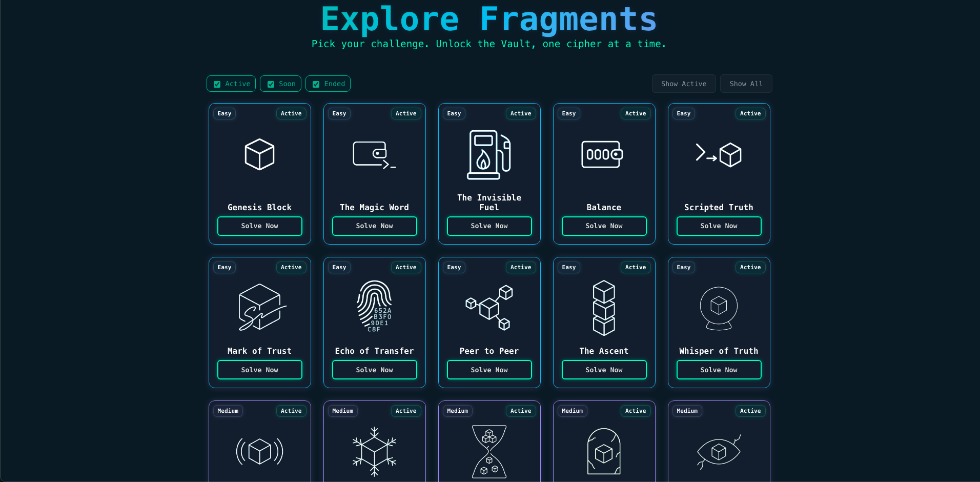Click the Echo of Transfer fingerprint icon
Viewport: 980px width, 482px height.
[x=375, y=306]
